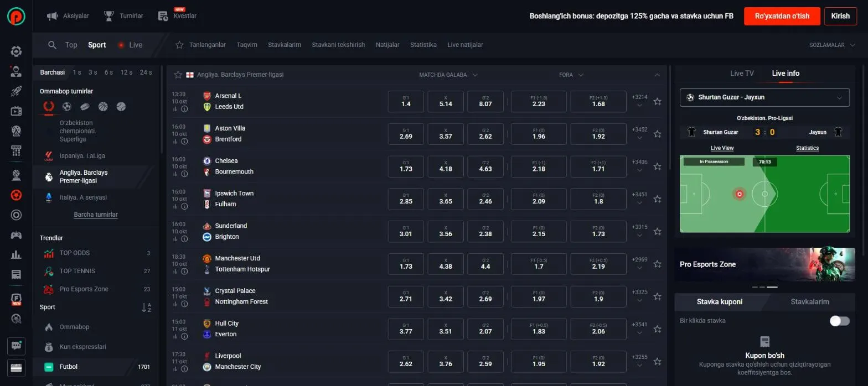Click the Pin-Up logo in the top left

16,16
